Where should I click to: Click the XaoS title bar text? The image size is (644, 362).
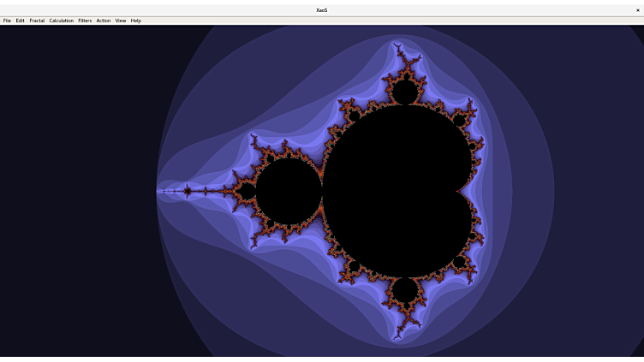321,10
